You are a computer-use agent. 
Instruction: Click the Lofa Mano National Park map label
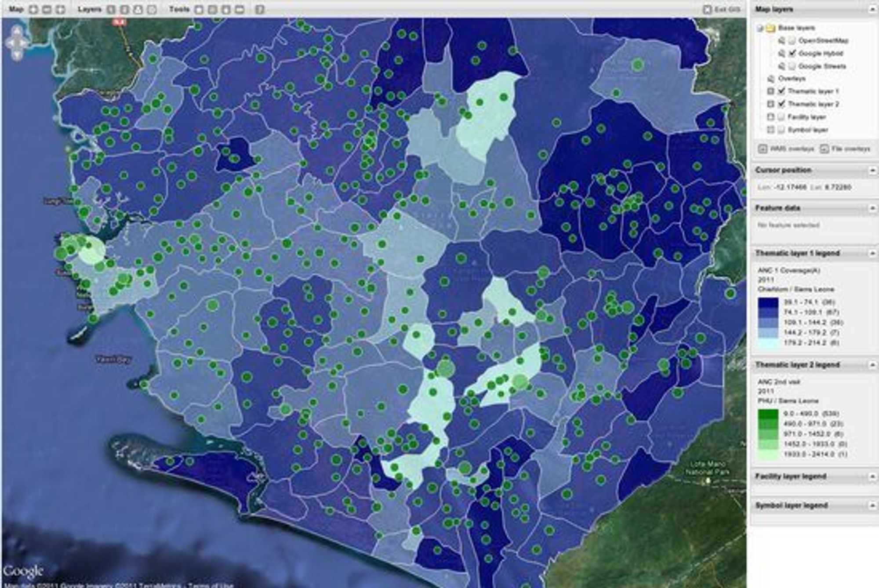pyautogui.click(x=708, y=468)
